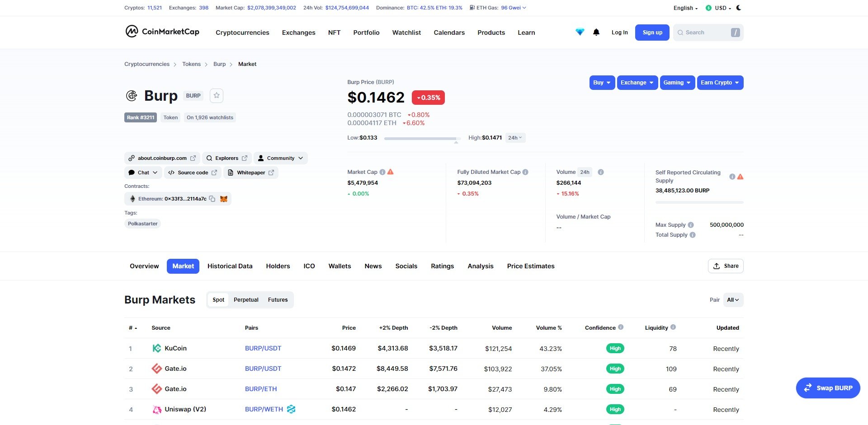Open the English language dropdown
The image size is (868, 425).
684,8
